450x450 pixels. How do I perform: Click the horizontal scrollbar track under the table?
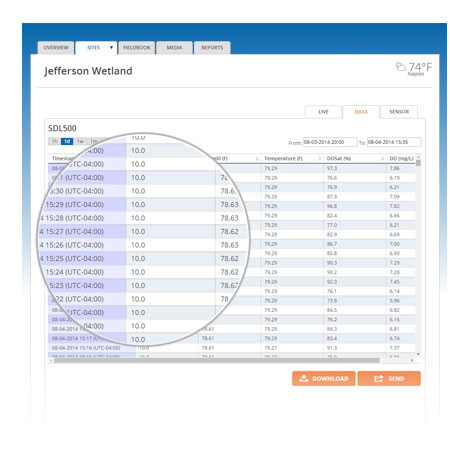[x=217, y=360]
